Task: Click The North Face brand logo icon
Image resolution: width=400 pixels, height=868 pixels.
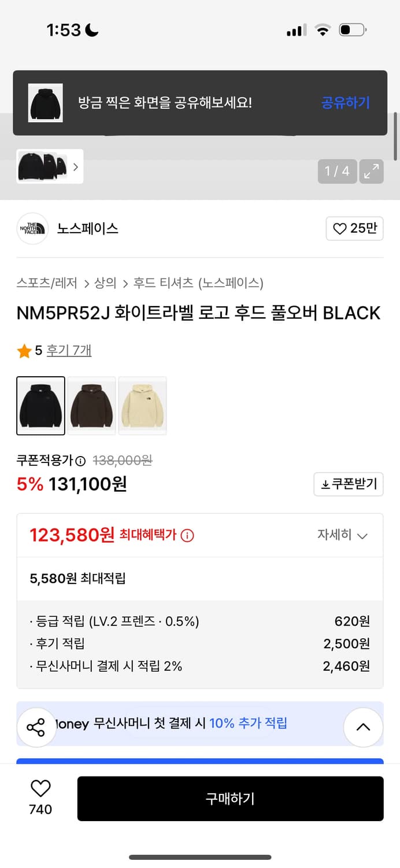Action: pyautogui.click(x=32, y=229)
